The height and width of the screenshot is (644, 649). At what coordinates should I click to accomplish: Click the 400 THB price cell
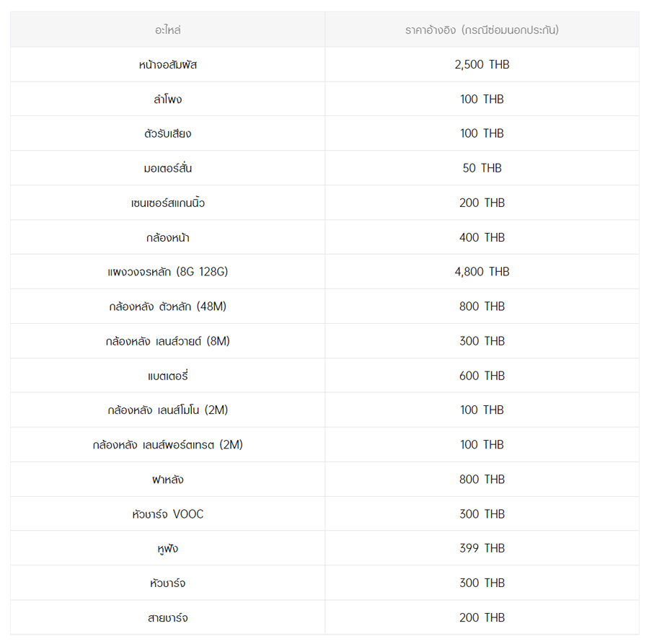pyautogui.click(x=482, y=238)
